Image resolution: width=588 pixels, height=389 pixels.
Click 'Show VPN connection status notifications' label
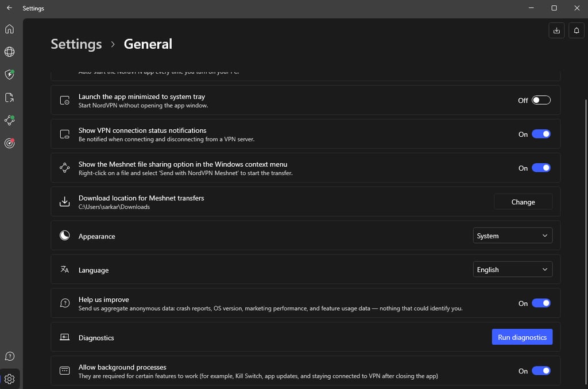pos(142,130)
